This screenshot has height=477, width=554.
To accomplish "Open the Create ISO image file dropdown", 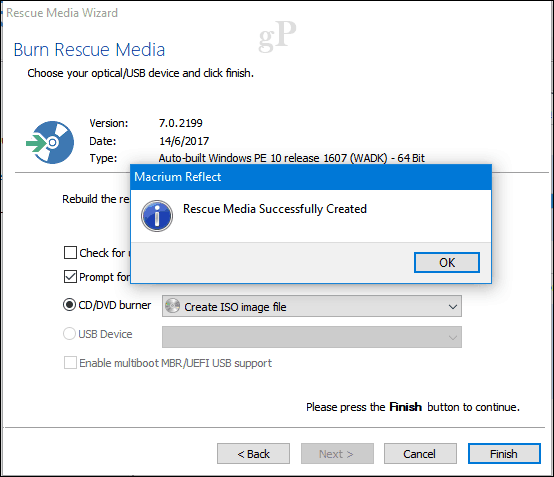I will pos(312,306).
